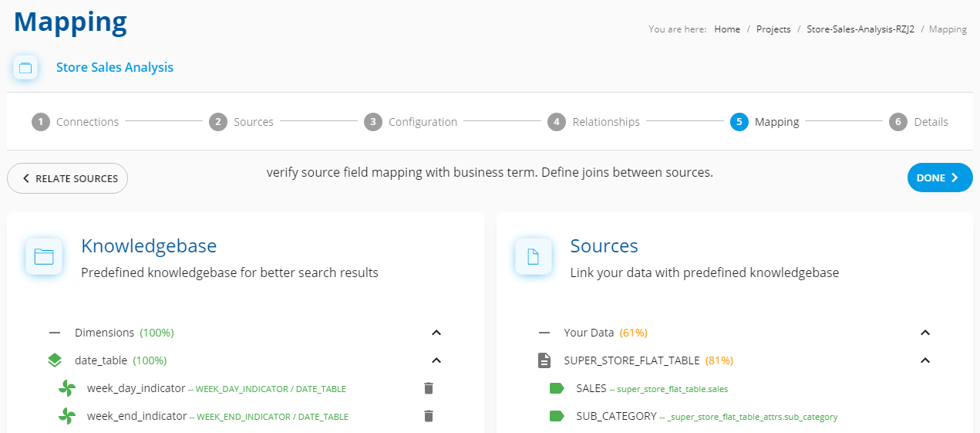This screenshot has width=980, height=433.
Task: Go to step 4 Relationships
Action: click(x=594, y=122)
